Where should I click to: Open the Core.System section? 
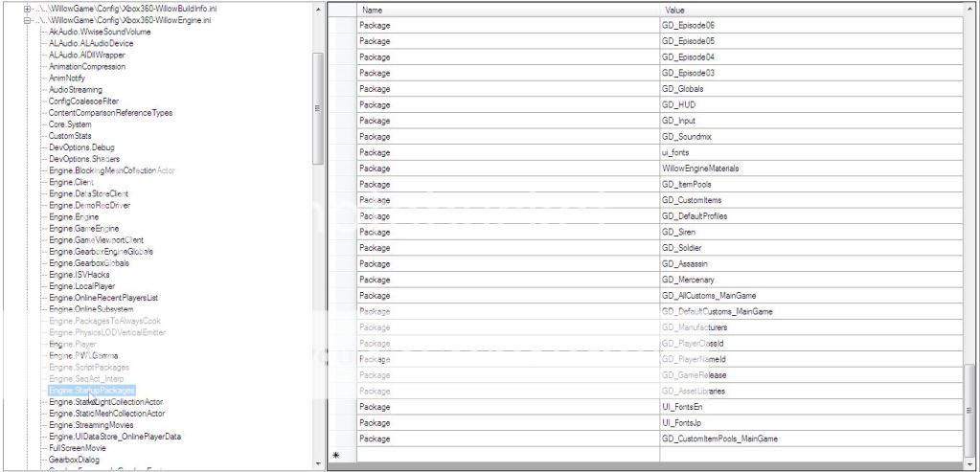(70, 124)
